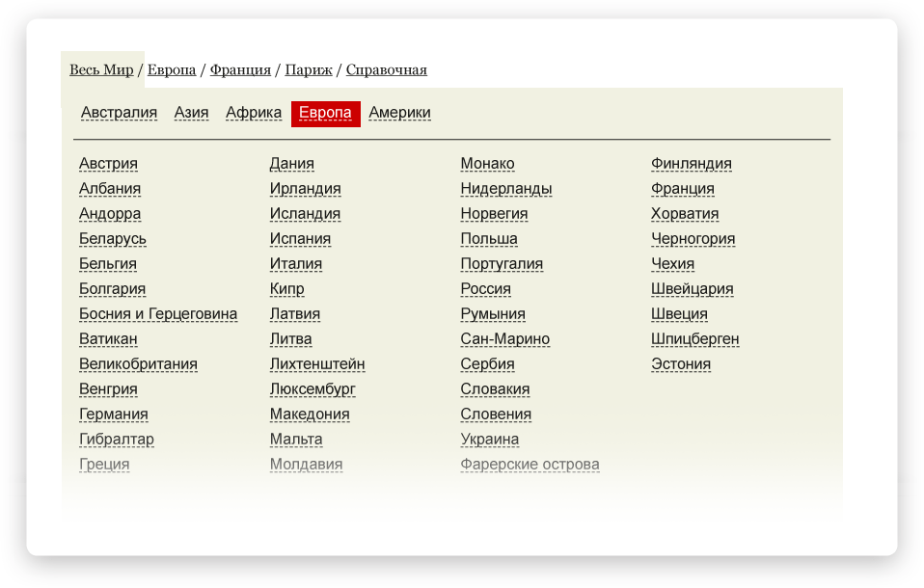
Task: Select the Лихтенштейн link
Action: pyautogui.click(x=317, y=364)
